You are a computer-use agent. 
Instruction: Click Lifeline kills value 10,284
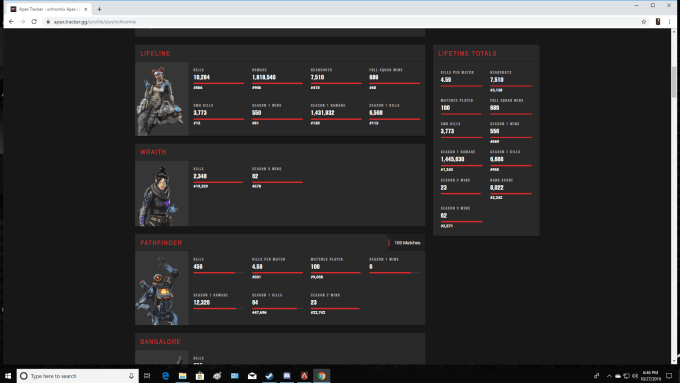click(x=202, y=77)
